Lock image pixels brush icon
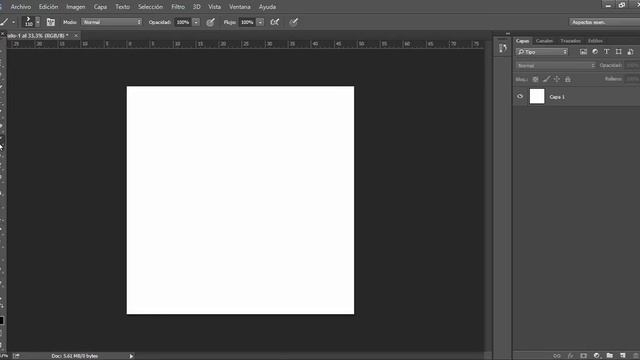 click(546, 79)
